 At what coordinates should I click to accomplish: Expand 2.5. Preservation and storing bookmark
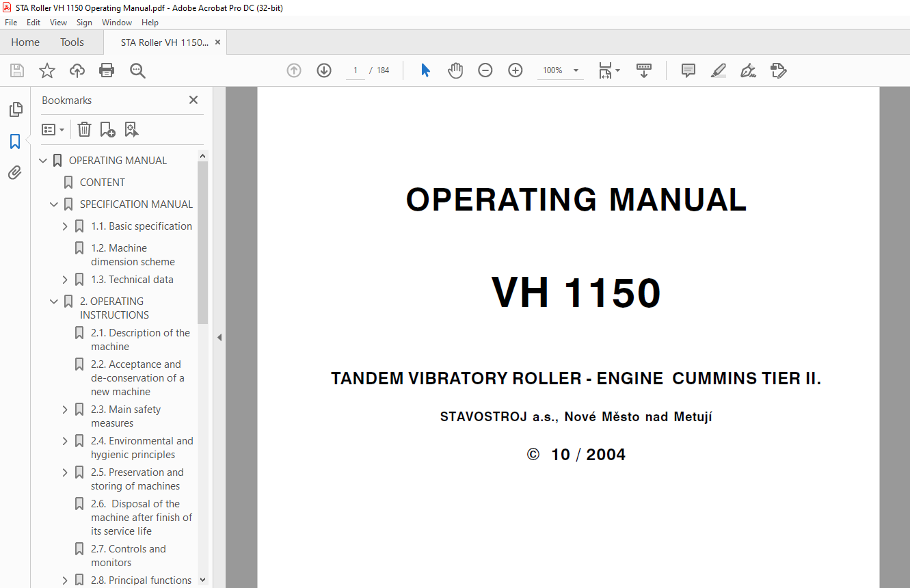coord(65,472)
